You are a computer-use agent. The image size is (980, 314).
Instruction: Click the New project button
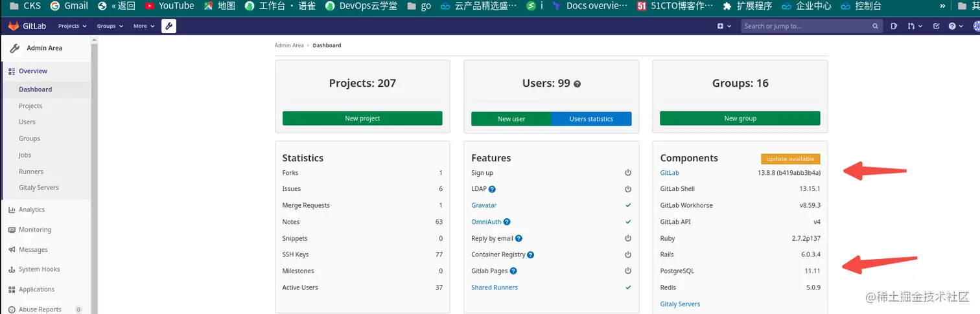click(362, 118)
